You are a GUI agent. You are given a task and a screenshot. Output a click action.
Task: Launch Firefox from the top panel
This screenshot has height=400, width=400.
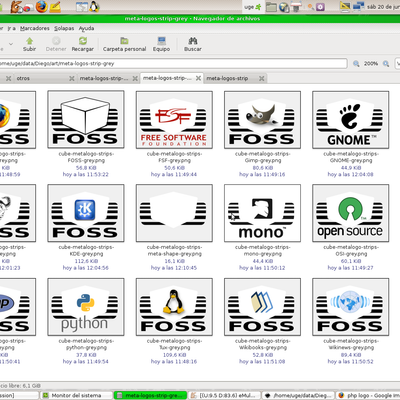(41, 7)
